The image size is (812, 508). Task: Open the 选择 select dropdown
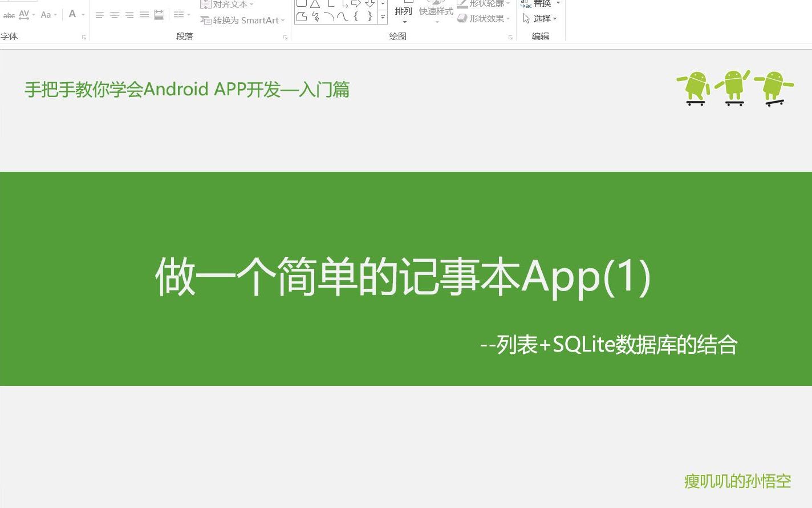tap(540, 18)
